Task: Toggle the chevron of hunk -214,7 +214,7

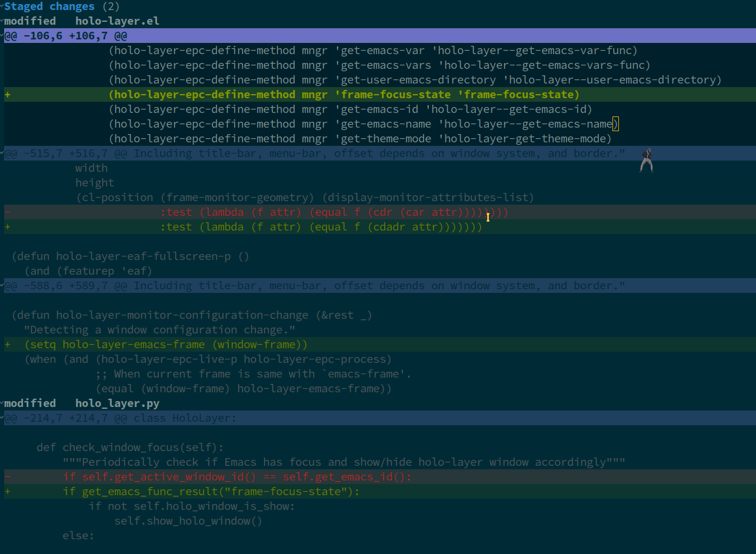Action: (x=2, y=418)
